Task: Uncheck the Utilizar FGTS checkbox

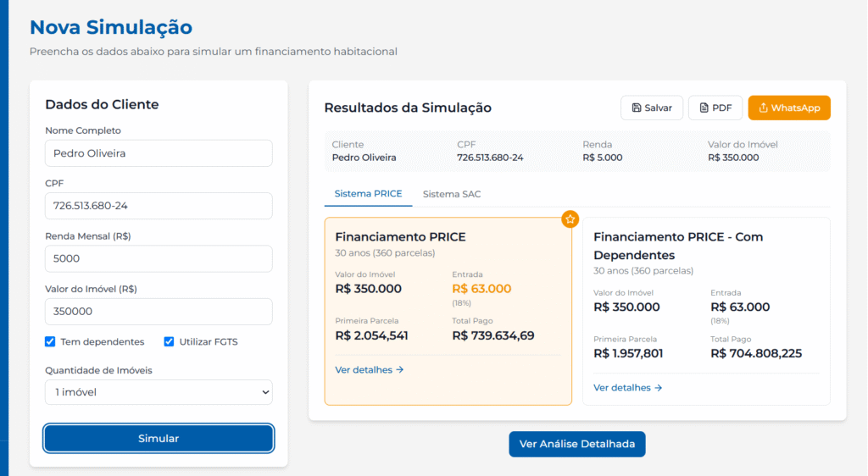Action: click(x=169, y=341)
